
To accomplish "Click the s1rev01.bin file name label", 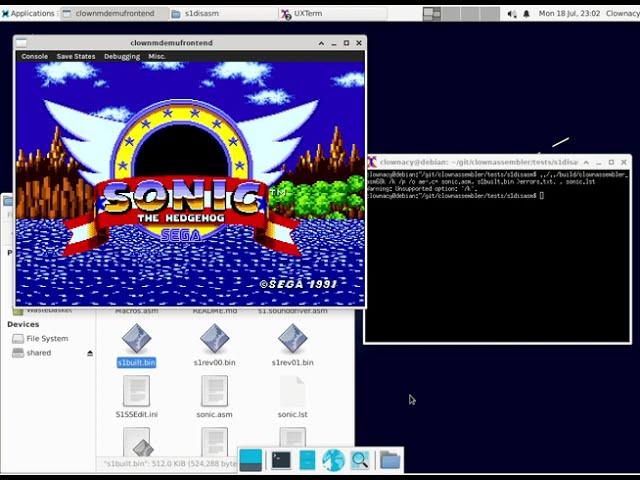I will click(x=292, y=362).
